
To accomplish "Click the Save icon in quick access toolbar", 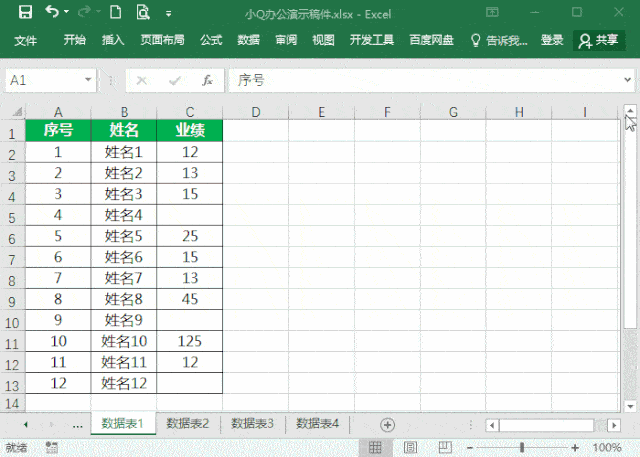I will coord(25,12).
